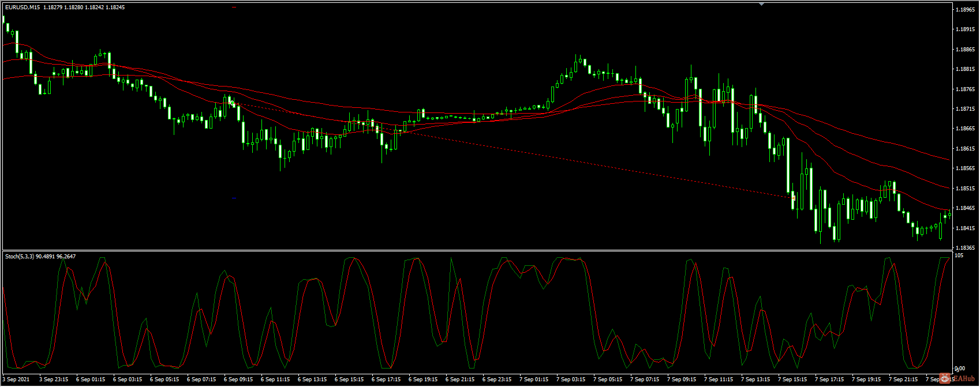Click the 1.18515 price axis label
The height and width of the screenshot is (387, 980).
(x=966, y=189)
